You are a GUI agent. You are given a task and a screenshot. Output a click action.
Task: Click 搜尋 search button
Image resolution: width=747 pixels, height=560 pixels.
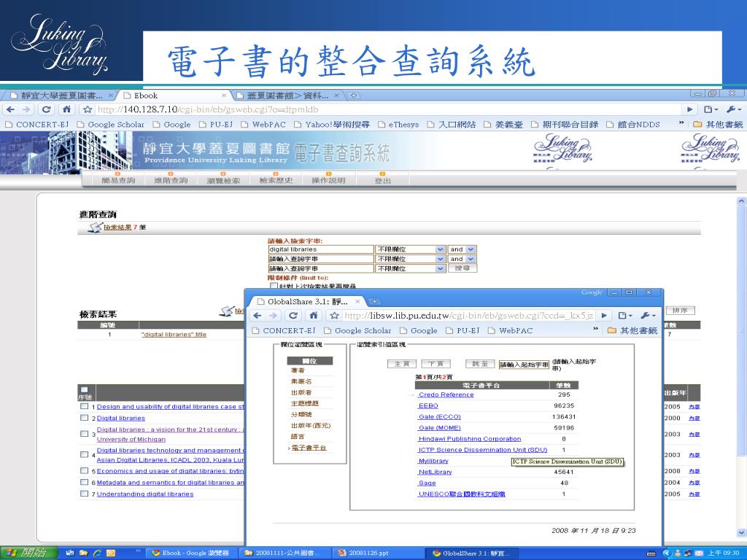(x=462, y=268)
